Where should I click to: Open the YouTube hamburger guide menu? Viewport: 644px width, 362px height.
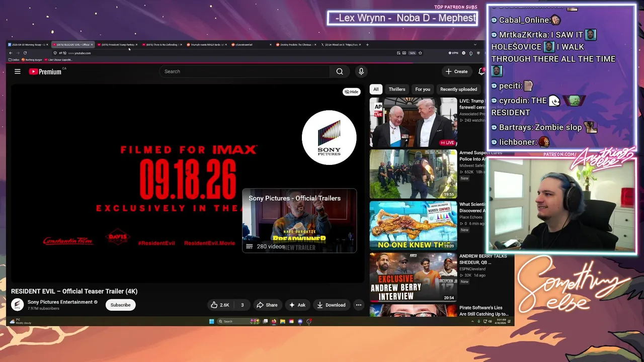18,71
